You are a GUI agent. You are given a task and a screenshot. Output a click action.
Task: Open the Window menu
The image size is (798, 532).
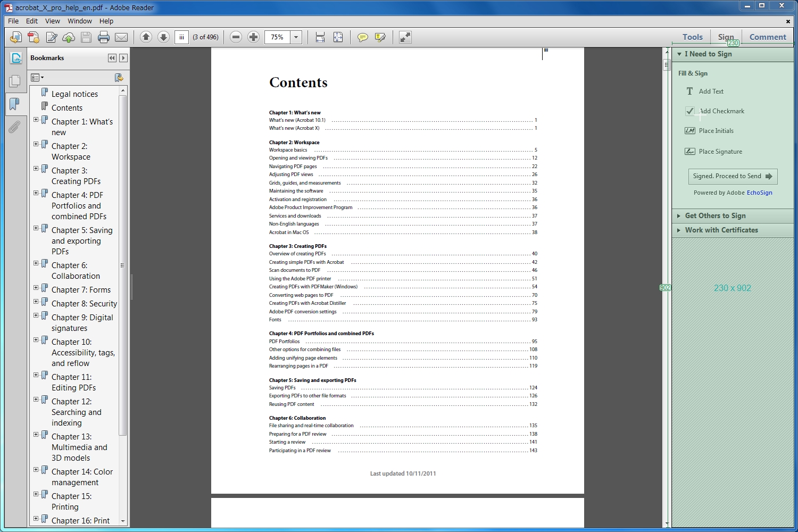click(80, 21)
